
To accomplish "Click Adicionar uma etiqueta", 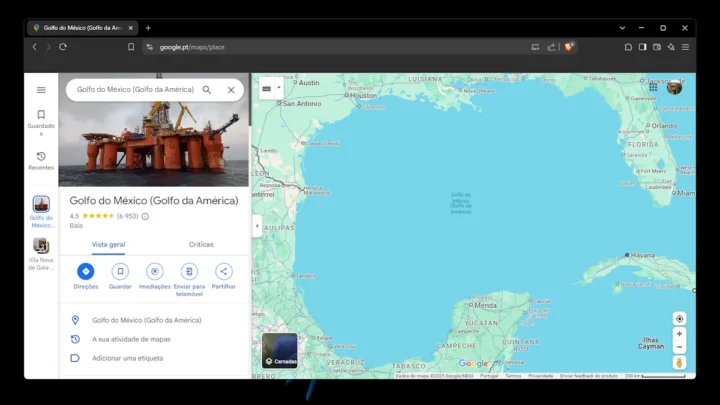I will (154, 358).
